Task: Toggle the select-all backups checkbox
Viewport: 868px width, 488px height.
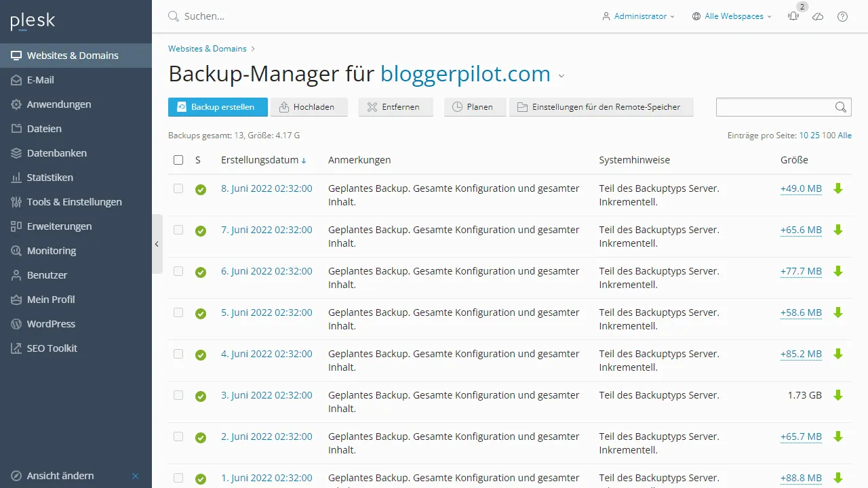Action: coord(178,160)
